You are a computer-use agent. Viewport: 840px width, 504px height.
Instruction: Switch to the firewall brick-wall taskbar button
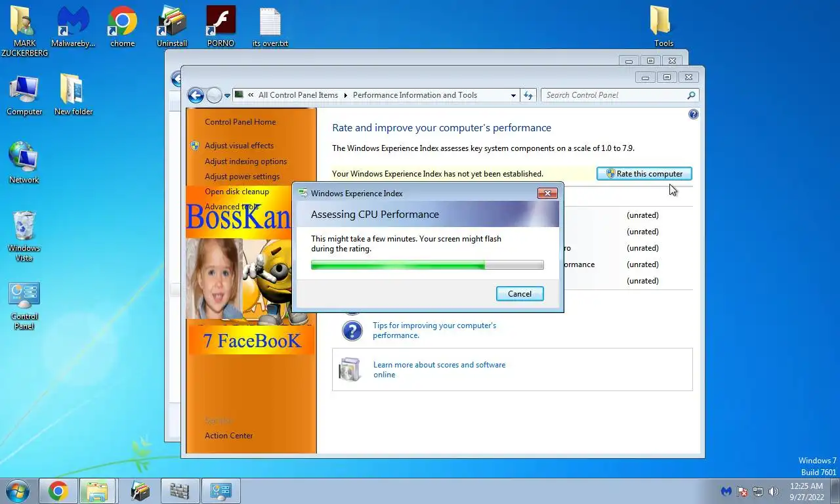click(x=179, y=491)
